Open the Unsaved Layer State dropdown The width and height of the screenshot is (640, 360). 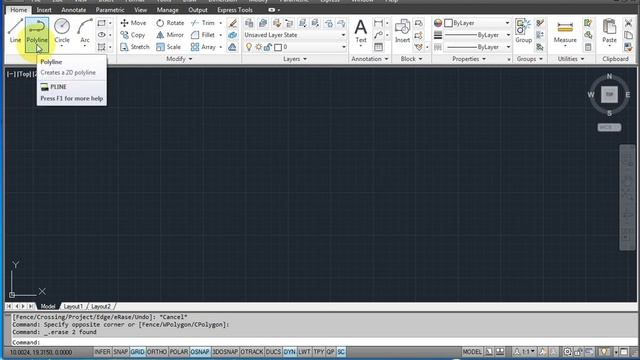(295, 35)
